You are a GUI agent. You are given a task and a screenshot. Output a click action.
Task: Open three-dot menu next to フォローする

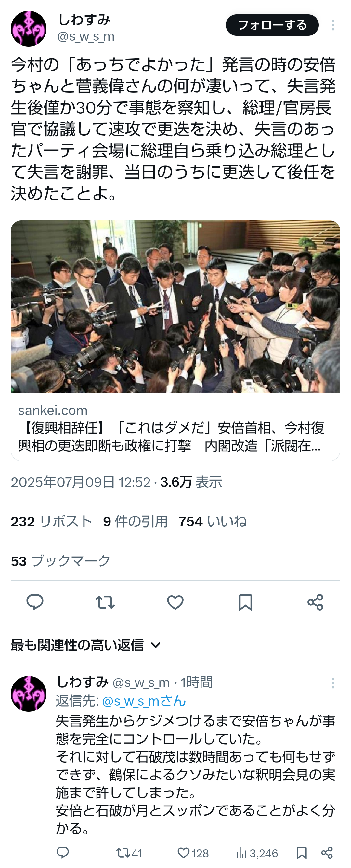333,25
